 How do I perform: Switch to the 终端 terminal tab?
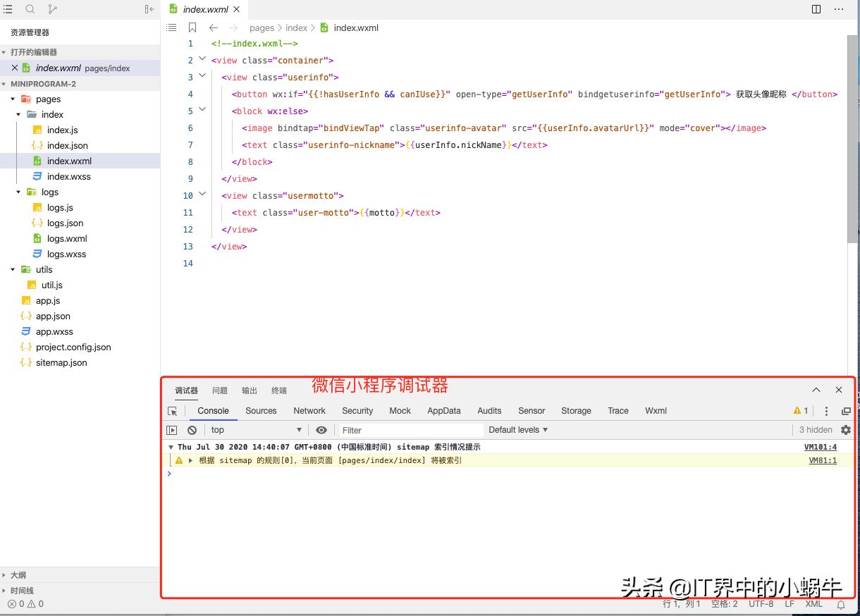(279, 390)
